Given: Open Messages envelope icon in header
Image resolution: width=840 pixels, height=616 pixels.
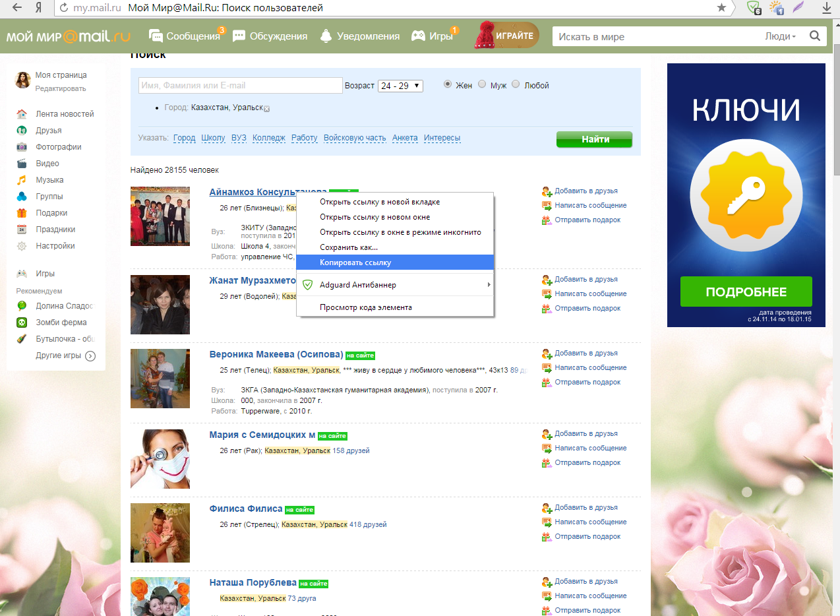Looking at the screenshot, I should click(x=156, y=36).
